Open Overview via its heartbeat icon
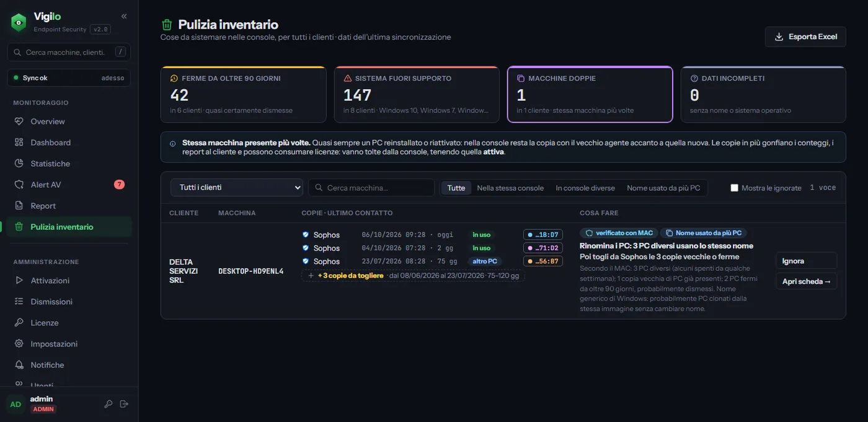The image size is (868, 422). (19, 121)
